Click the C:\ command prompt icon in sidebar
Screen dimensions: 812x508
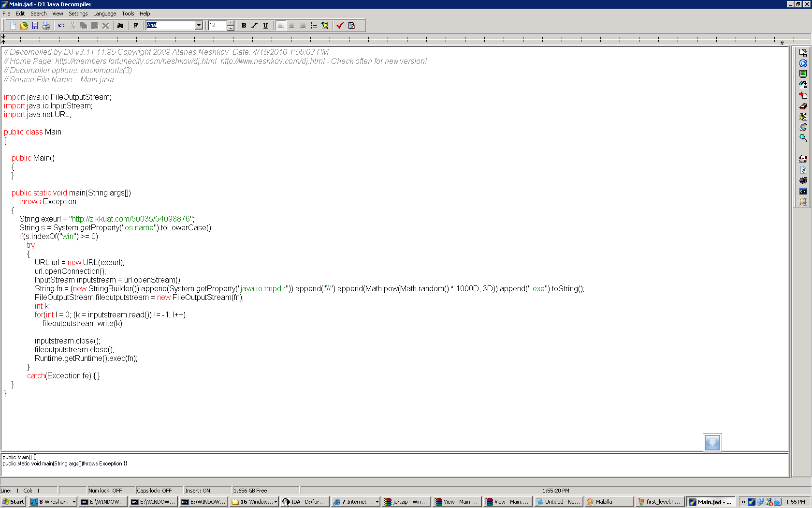[x=803, y=191]
